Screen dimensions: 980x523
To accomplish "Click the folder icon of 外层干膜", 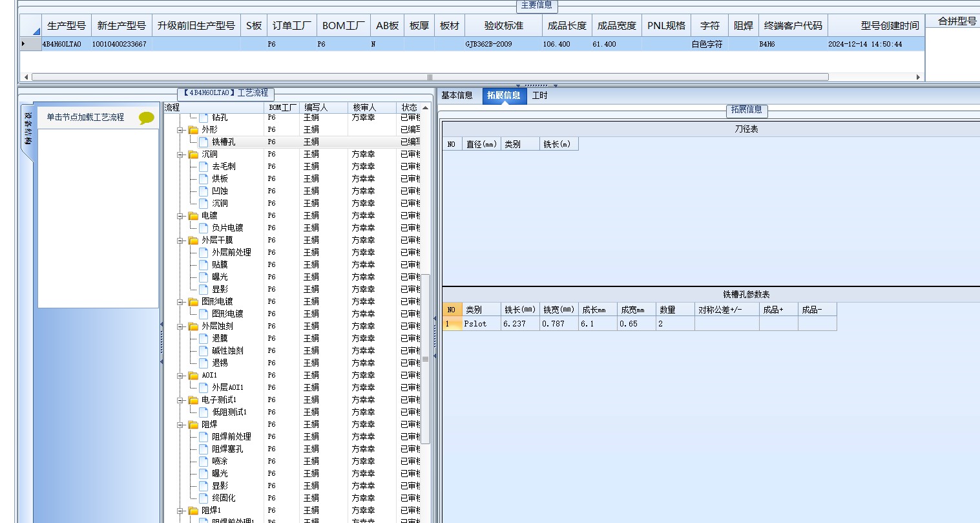I will tap(193, 240).
